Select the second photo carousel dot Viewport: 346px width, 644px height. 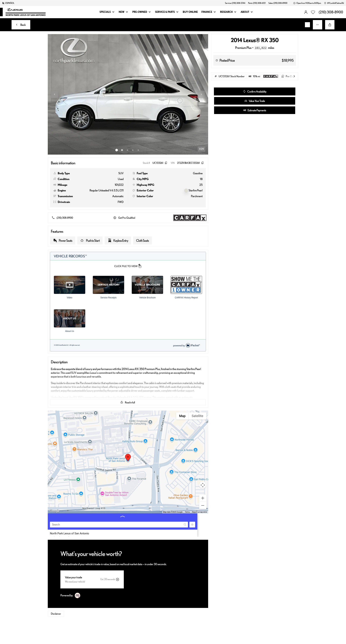pos(122,150)
